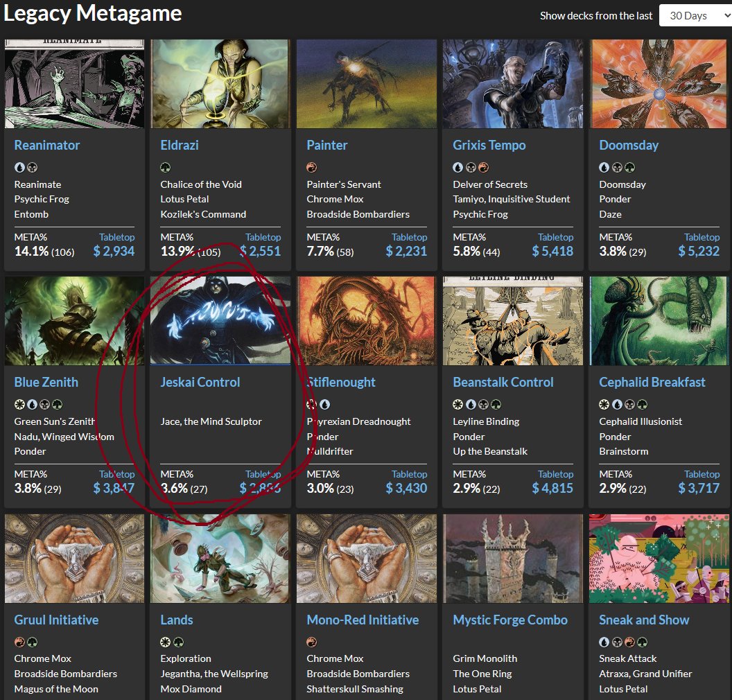Click the green mana symbol under Cephalid Breakfast
Image resolution: width=732 pixels, height=700 pixels.
click(643, 404)
